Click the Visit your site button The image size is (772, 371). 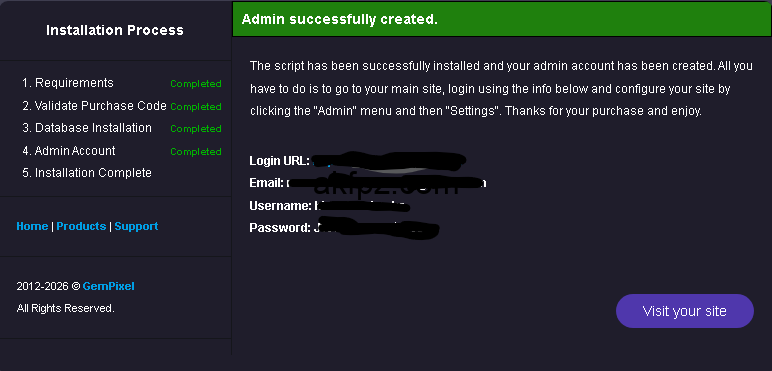pyautogui.click(x=684, y=311)
